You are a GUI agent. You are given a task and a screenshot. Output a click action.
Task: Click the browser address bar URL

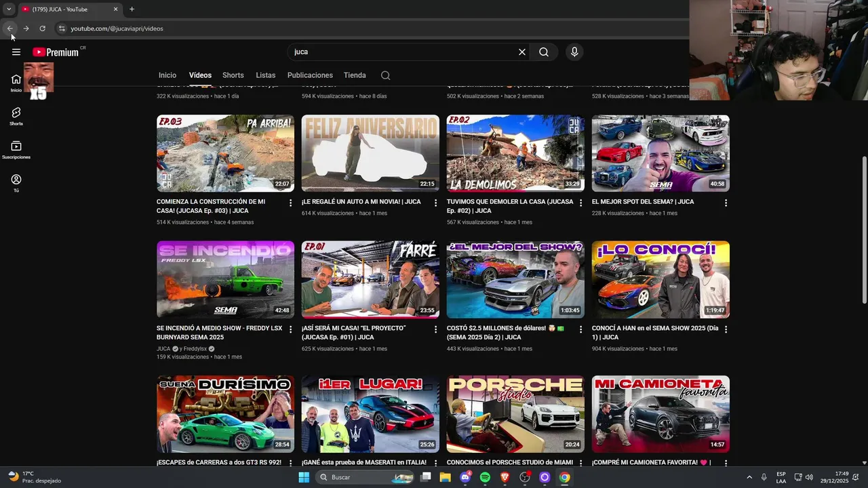(x=117, y=28)
